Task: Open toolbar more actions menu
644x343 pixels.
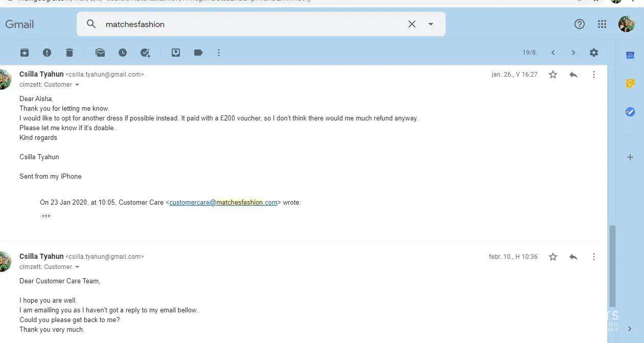Action: click(x=219, y=53)
